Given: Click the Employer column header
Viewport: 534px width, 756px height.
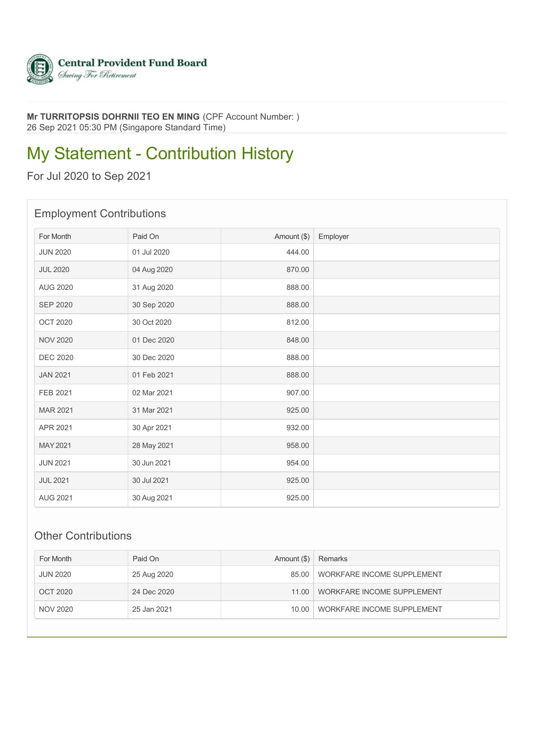Looking at the screenshot, I should coord(334,236).
